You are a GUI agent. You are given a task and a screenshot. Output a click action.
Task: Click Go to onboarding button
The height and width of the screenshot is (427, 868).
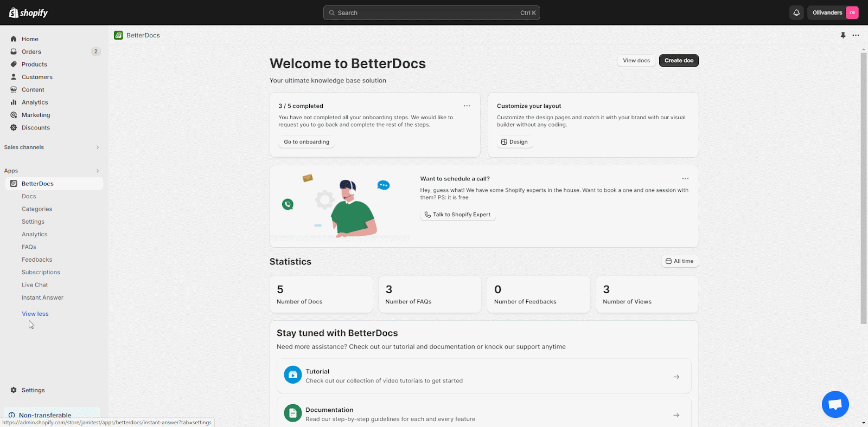[307, 142]
